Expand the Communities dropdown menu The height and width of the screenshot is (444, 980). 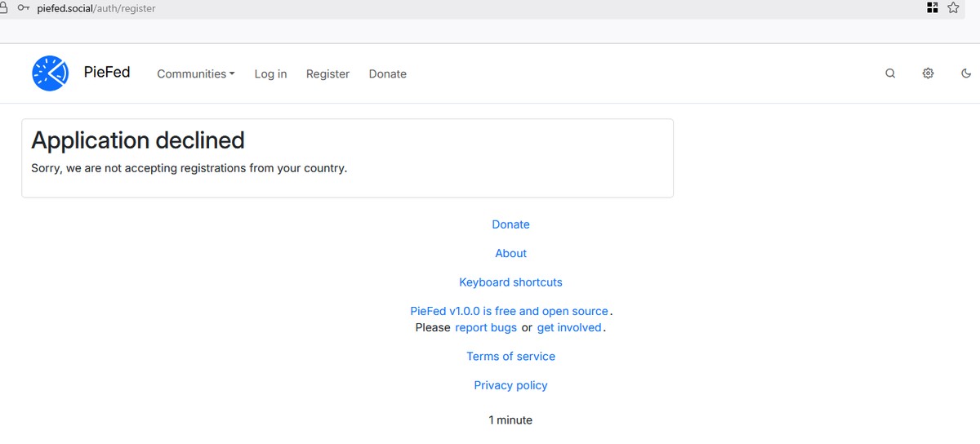coord(196,73)
